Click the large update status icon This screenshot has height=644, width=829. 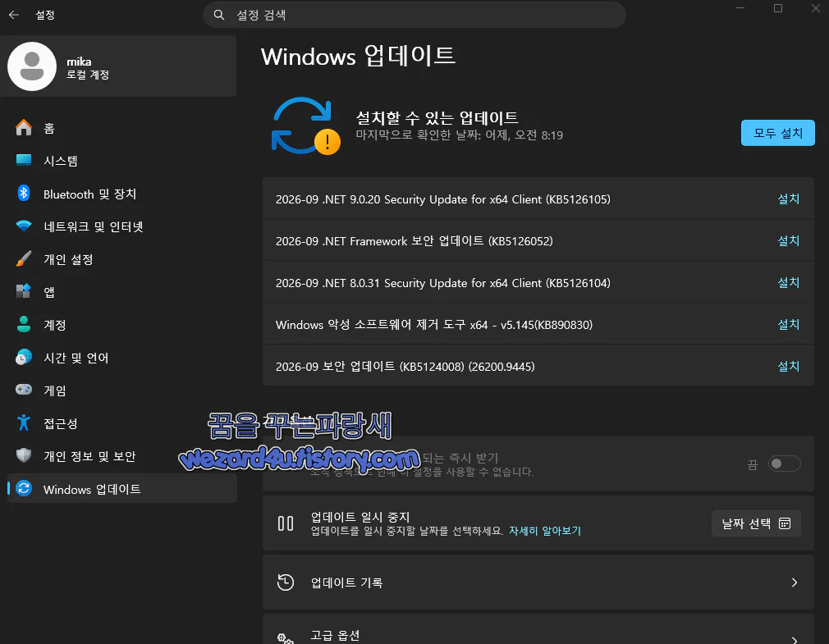coord(305,126)
